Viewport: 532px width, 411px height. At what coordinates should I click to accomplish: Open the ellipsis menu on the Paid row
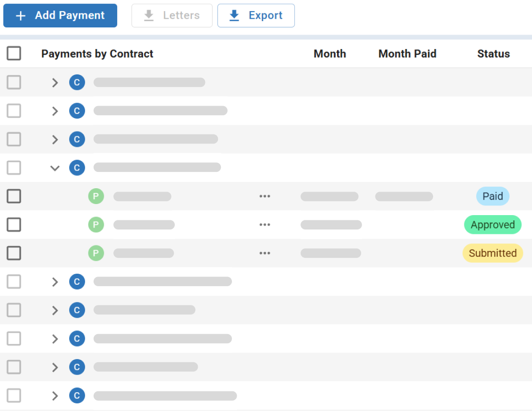(x=265, y=196)
